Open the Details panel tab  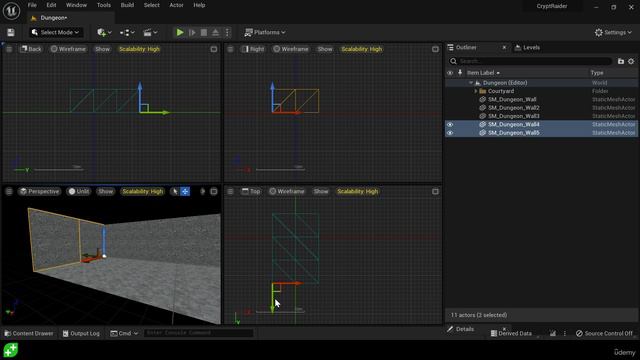coord(460,329)
